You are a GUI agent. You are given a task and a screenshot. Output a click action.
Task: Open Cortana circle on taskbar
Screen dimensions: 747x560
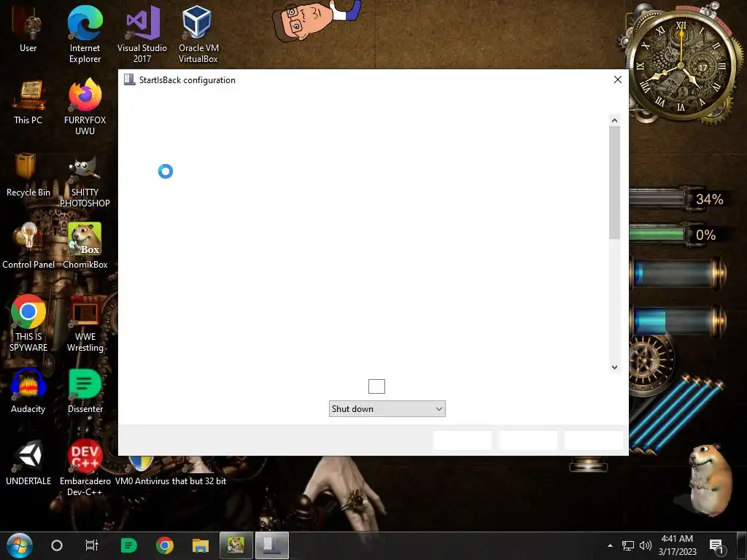click(x=57, y=545)
